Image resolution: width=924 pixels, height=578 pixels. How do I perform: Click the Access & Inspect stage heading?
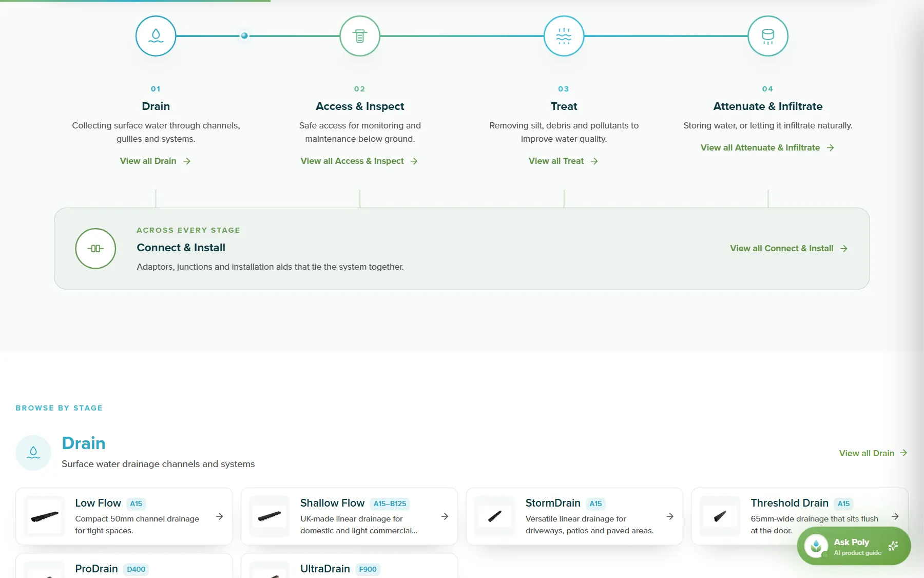point(360,106)
